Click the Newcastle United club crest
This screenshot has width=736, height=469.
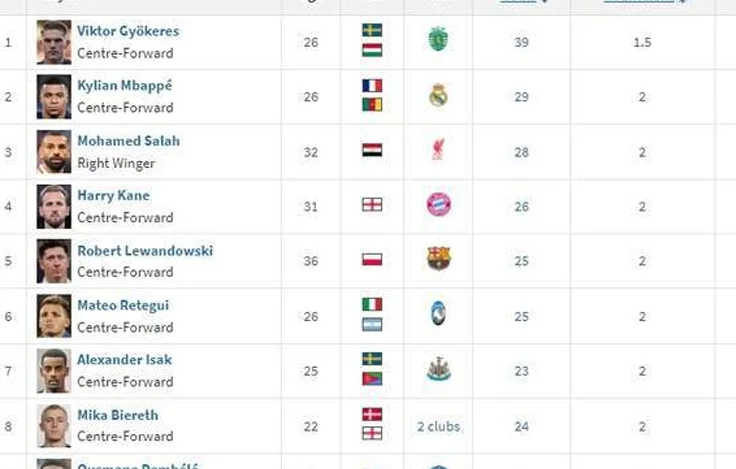tap(438, 369)
